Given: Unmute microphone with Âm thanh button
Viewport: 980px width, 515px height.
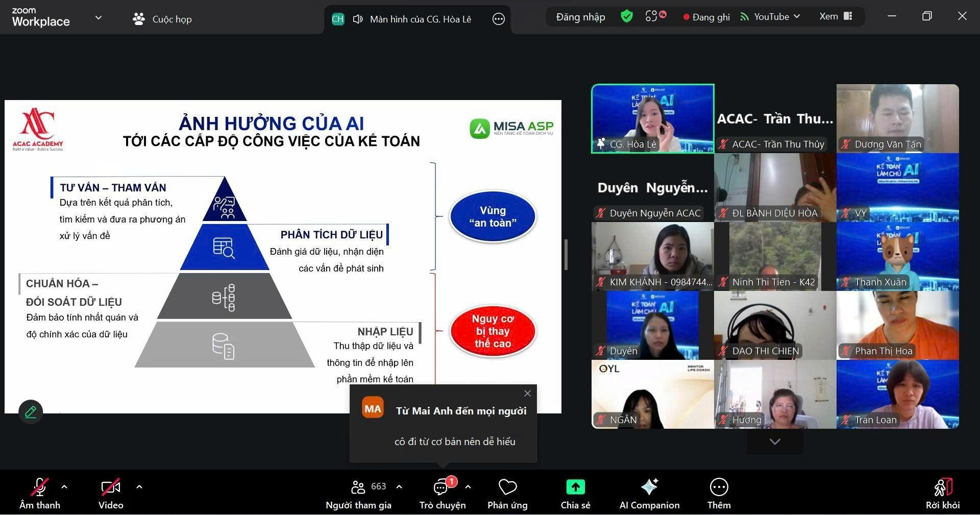Looking at the screenshot, I should coord(39,487).
